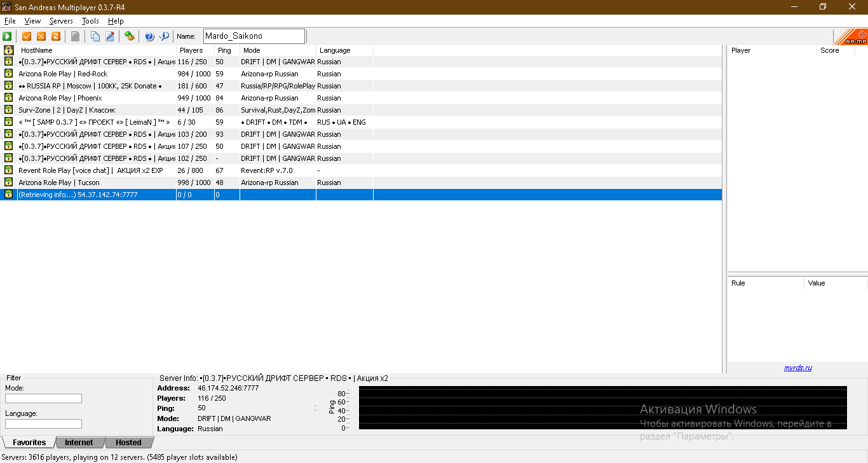Click lock icon of Surv-Zone DayZ row
Screen dimensions: 868x463
9,110
